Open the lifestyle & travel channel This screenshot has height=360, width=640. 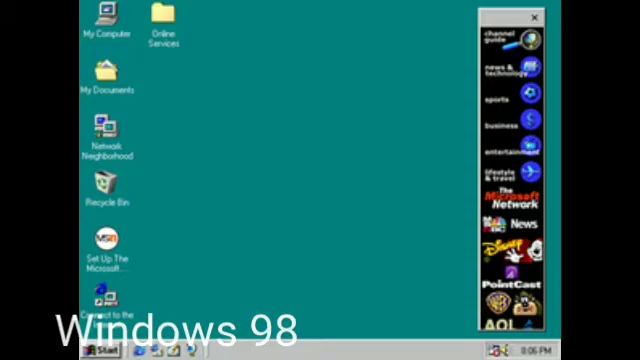[512, 172]
